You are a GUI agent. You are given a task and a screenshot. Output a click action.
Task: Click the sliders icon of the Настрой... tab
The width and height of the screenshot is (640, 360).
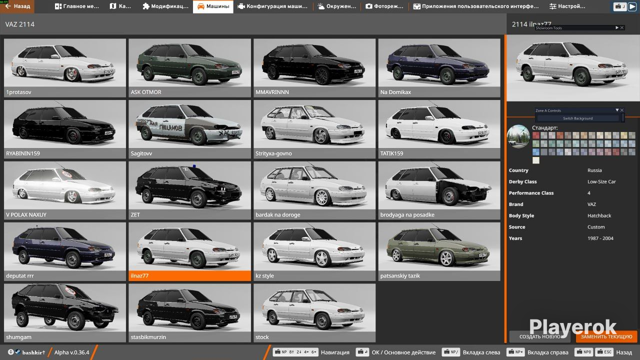(x=553, y=6)
